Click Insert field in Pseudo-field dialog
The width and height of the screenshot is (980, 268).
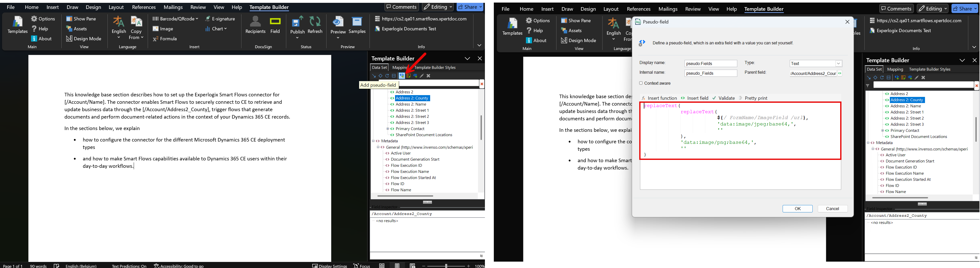coord(694,98)
